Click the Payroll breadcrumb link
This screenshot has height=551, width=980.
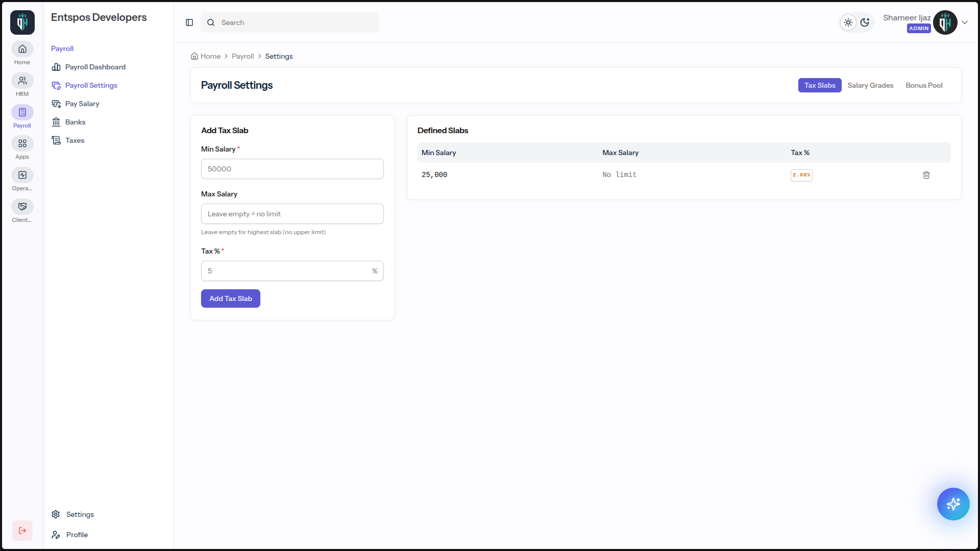tap(243, 56)
